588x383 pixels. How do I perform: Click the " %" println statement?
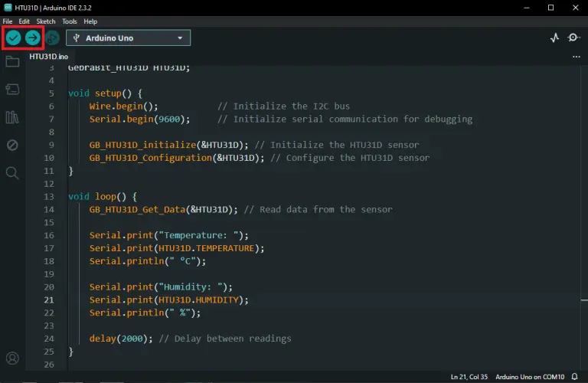pyautogui.click(x=145, y=313)
